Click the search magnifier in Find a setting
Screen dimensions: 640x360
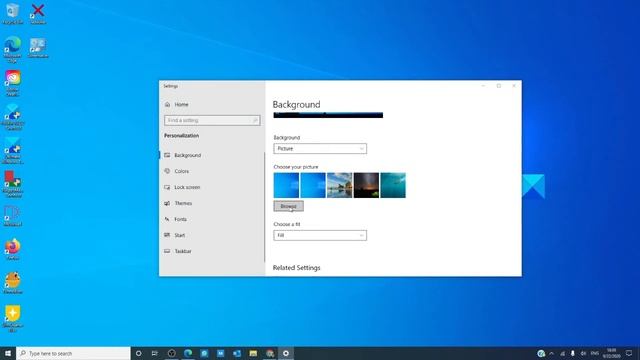click(x=255, y=120)
